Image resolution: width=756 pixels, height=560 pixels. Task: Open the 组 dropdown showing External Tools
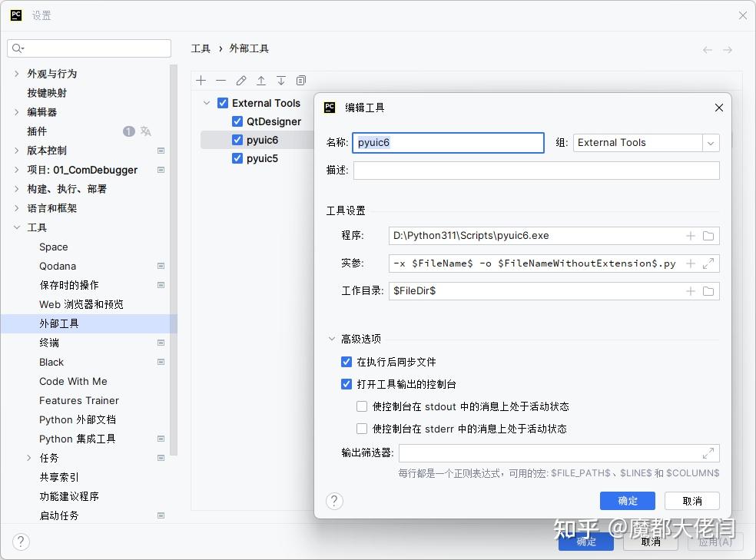[x=710, y=143]
